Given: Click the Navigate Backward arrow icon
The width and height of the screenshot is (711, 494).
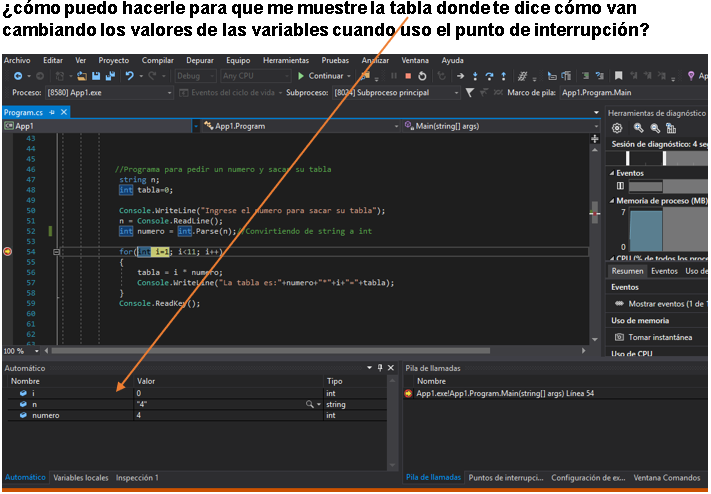Looking at the screenshot, I should (x=18, y=76).
